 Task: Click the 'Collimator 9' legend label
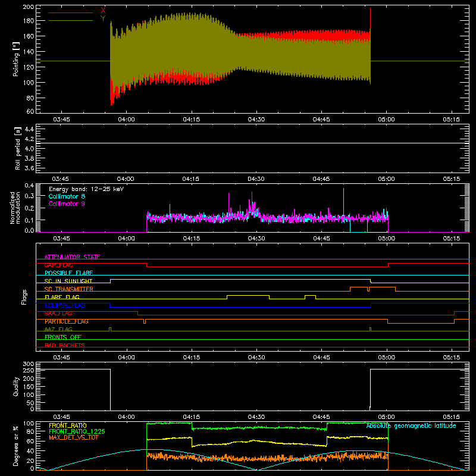pos(67,203)
